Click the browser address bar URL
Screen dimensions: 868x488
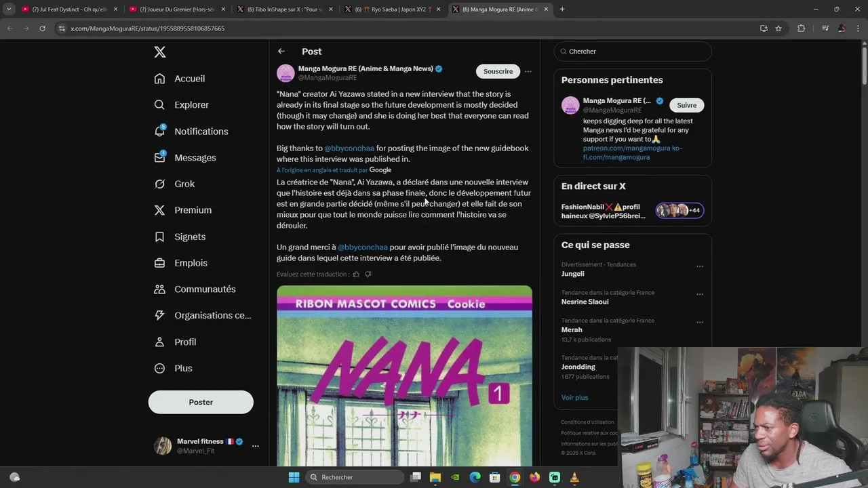(x=148, y=28)
